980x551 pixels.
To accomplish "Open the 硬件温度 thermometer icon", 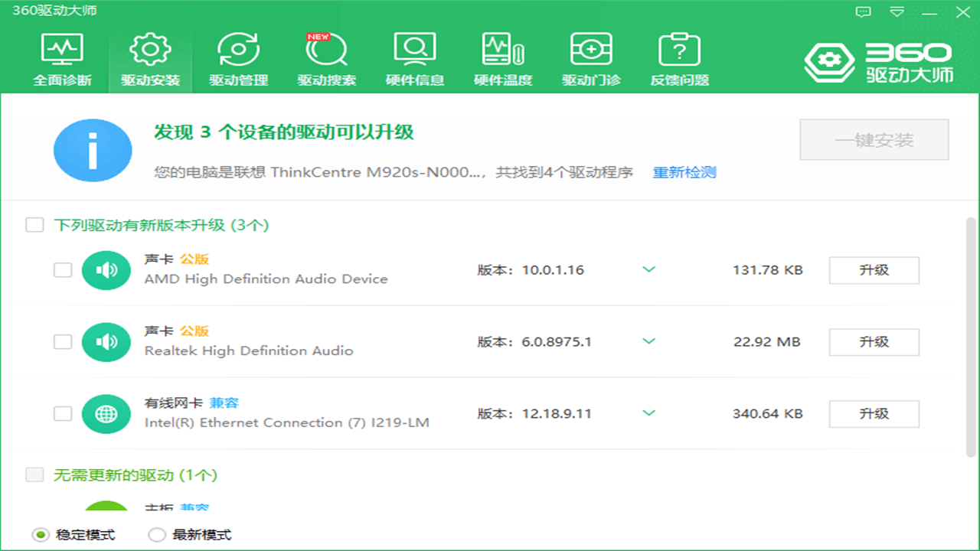I will pyautogui.click(x=503, y=50).
